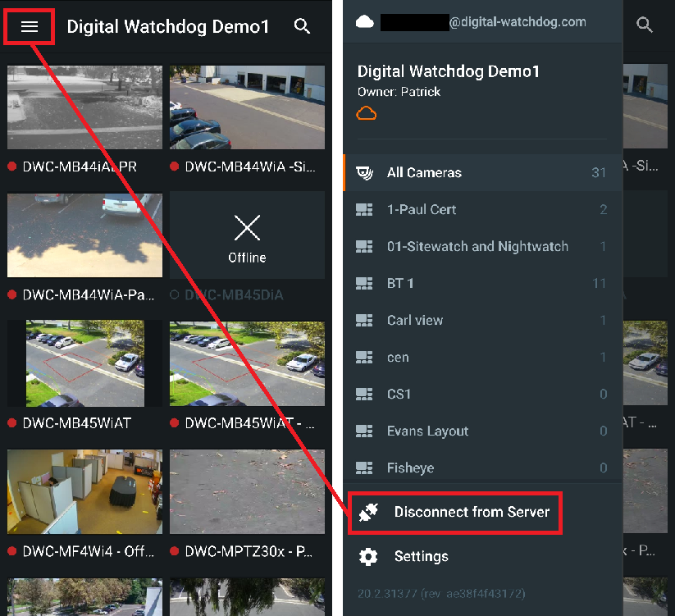
Task: Select the Carl view layout
Action: (415, 321)
